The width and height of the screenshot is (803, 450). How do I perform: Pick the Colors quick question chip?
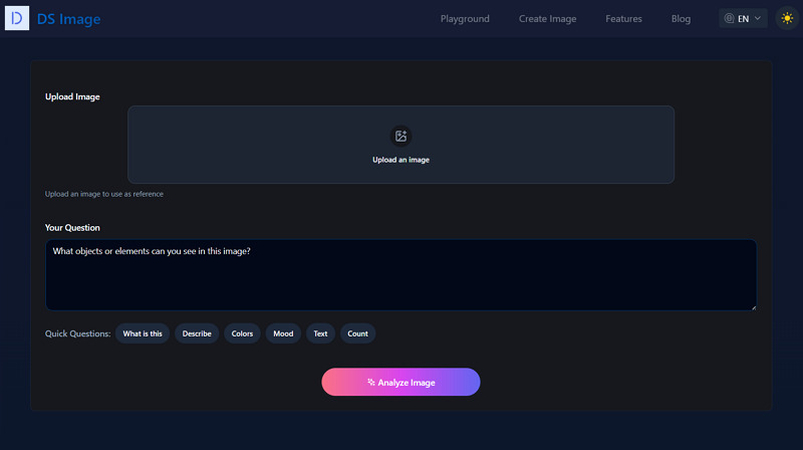[242, 334]
